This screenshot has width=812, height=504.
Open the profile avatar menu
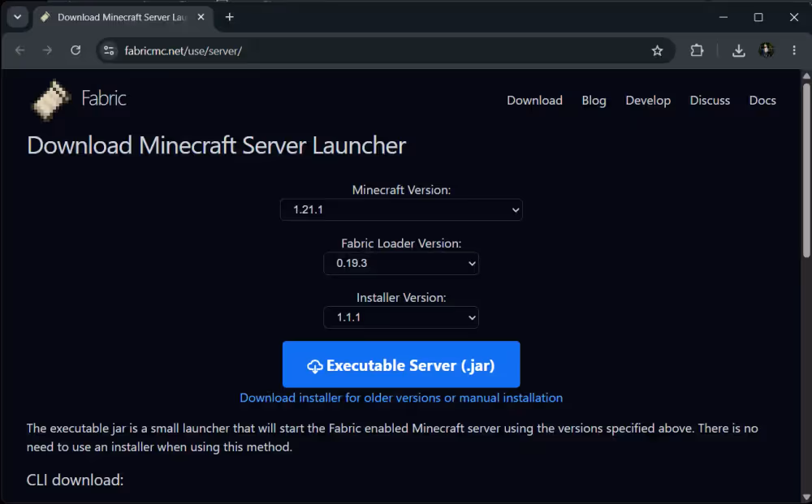(767, 50)
